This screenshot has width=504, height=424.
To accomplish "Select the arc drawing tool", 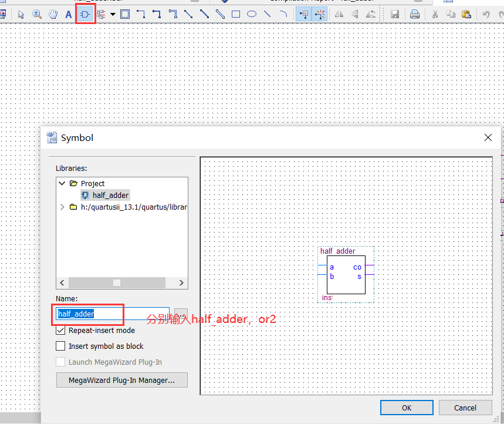I will click(x=283, y=15).
